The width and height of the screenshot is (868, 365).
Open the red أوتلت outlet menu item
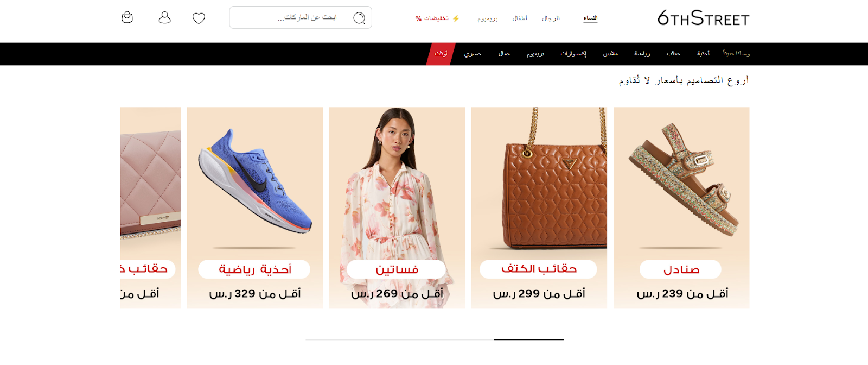click(x=441, y=54)
